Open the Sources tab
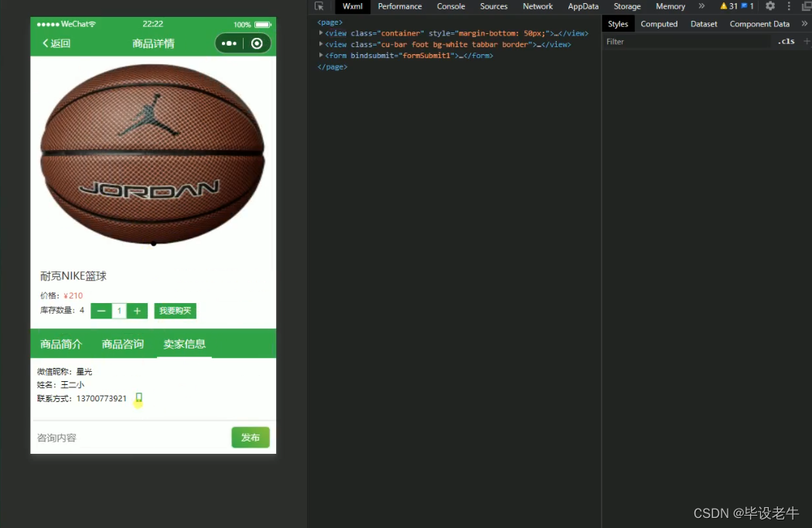Image resolution: width=812 pixels, height=528 pixels. pos(493,6)
